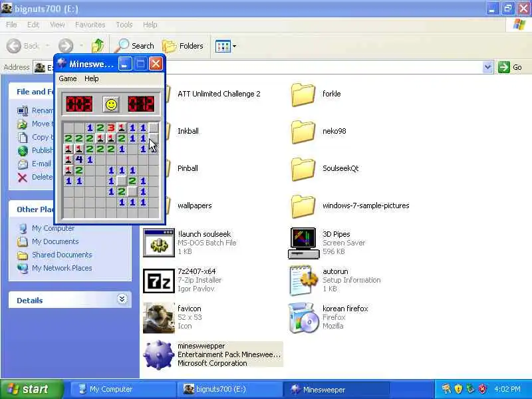The width and height of the screenshot is (532, 399).
Task: Click the Forward arrow button
Action: 65,46
